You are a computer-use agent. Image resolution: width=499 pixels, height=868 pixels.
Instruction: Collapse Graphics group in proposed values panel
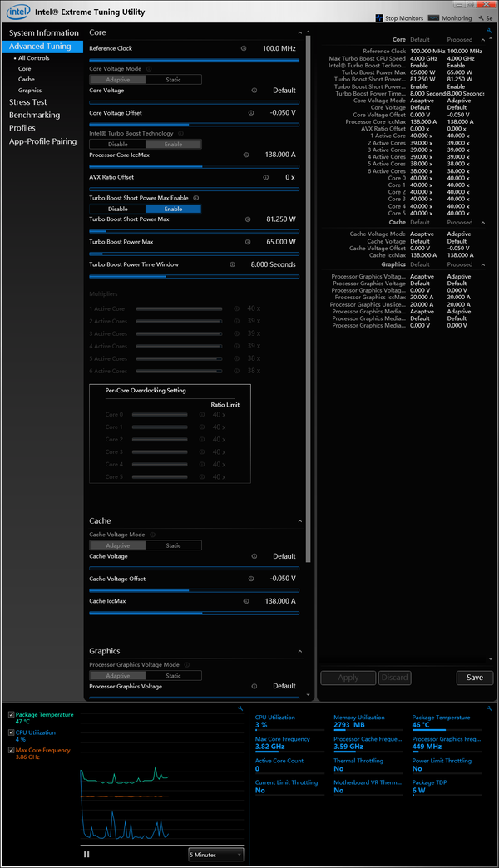pos(483,264)
